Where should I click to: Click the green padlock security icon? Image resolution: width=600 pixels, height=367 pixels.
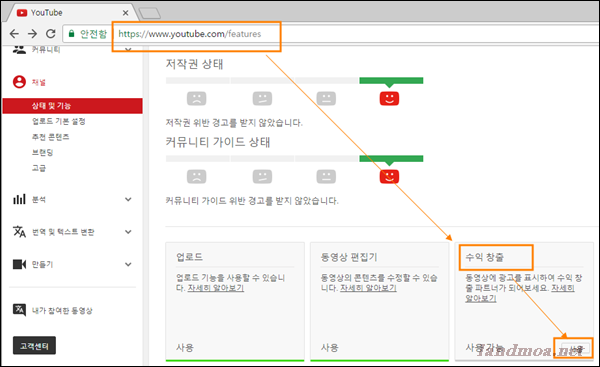coord(71,34)
